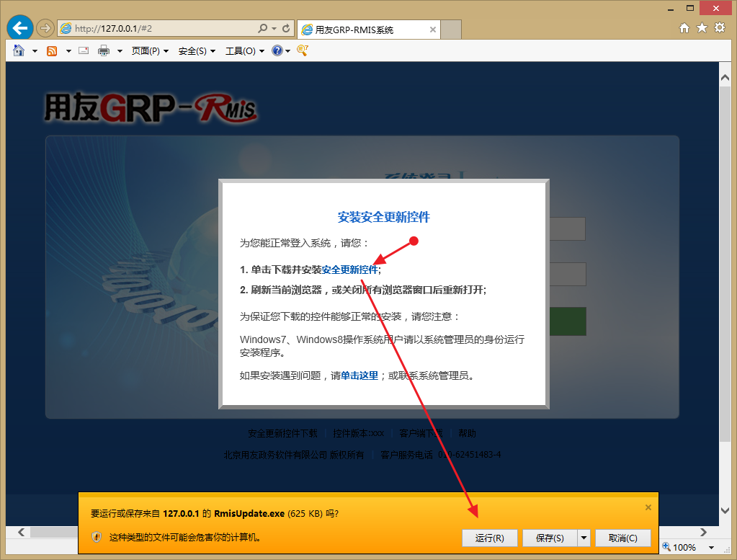Expand the Print options dropdown arrow
The width and height of the screenshot is (737, 560).
click(x=120, y=50)
